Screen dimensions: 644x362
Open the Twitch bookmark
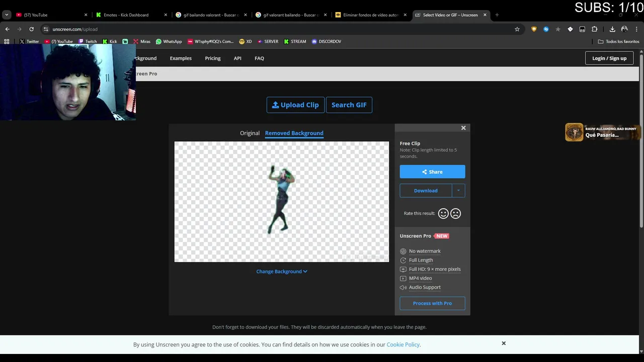click(88, 41)
